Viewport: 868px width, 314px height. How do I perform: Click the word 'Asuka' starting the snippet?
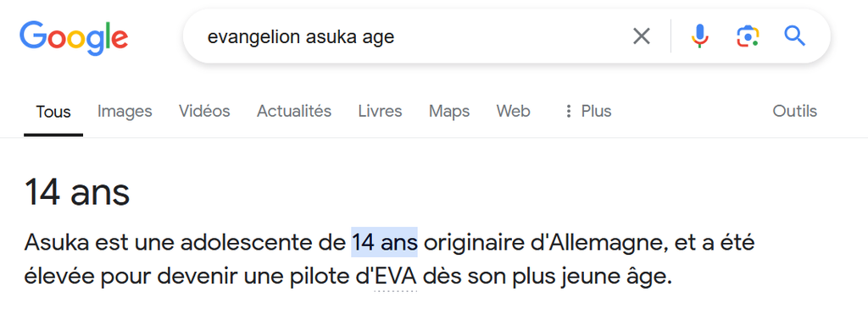tap(53, 243)
